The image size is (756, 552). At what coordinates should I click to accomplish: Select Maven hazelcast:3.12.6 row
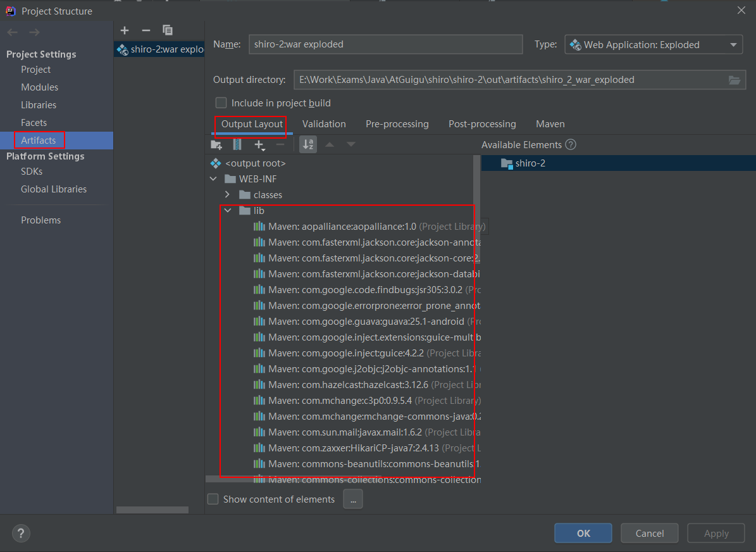click(x=366, y=385)
